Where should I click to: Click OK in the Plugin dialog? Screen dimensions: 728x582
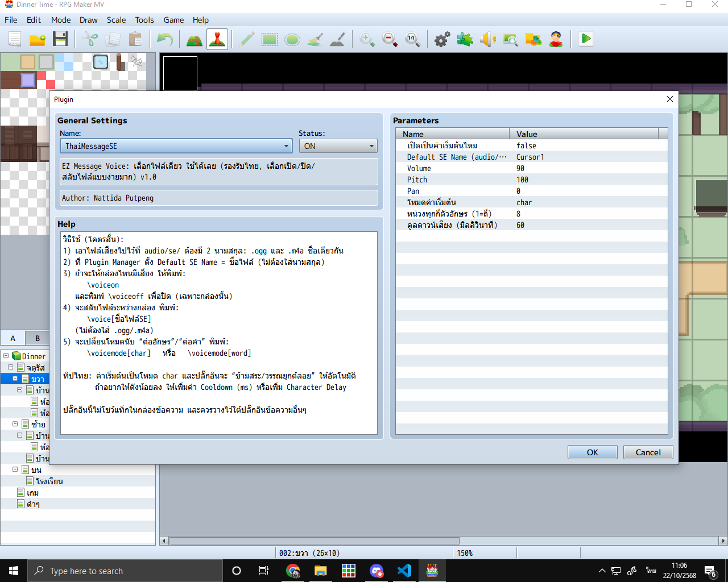592,452
